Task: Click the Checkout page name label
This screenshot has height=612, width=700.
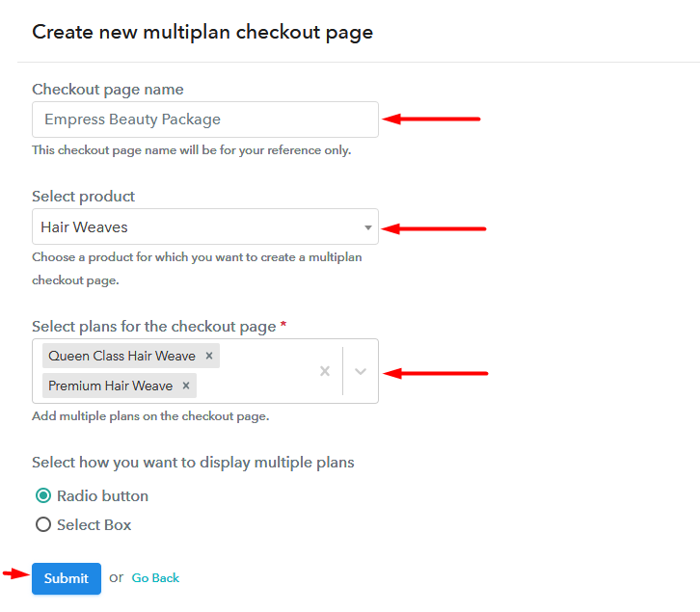Action: tap(108, 90)
